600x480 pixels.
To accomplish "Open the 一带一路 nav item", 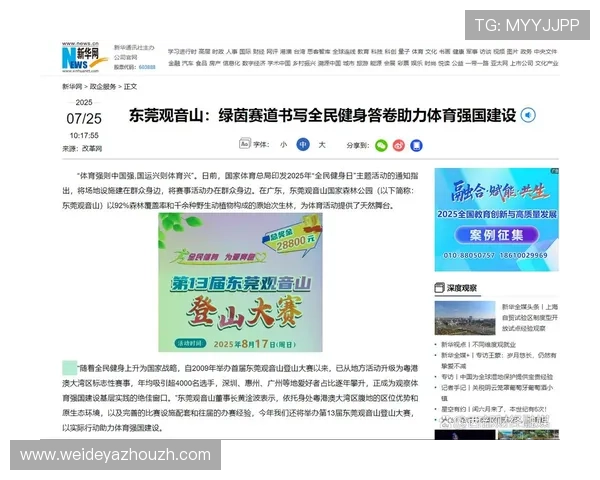I will [477, 63].
